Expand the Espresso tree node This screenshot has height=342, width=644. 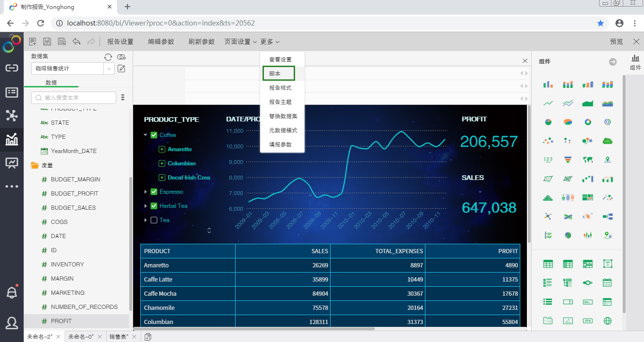[145, 192]
